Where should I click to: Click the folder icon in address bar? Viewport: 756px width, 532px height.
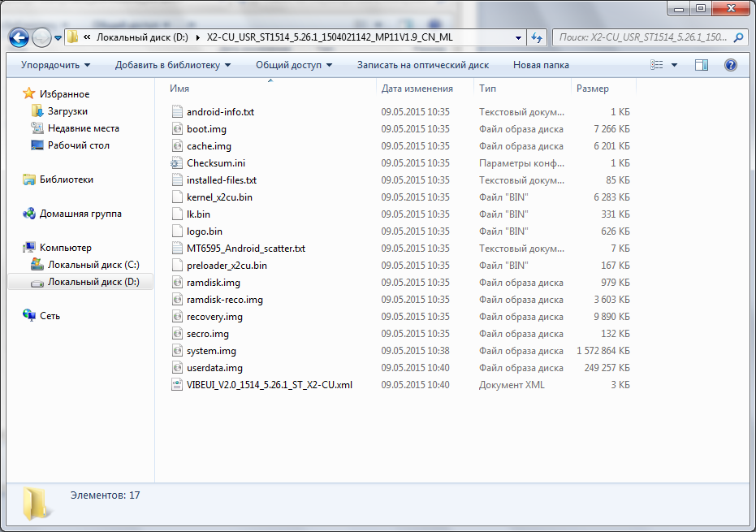click(72, 37)
